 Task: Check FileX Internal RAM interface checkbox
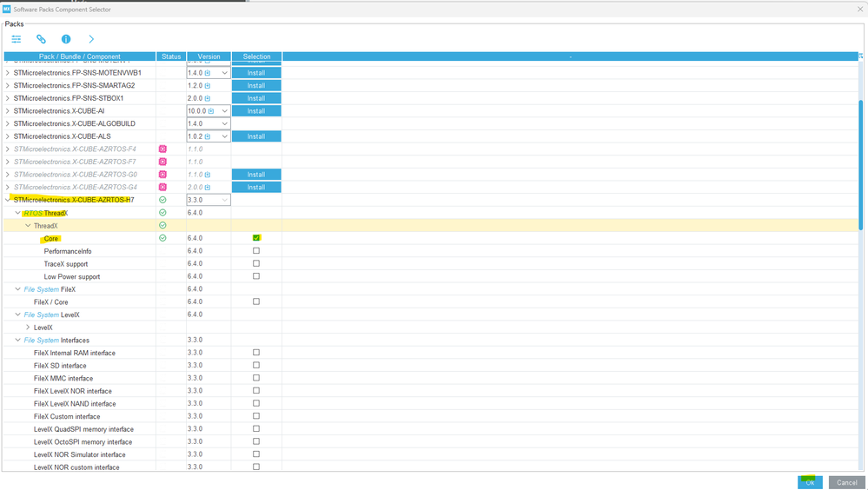(x=256, y=353)
